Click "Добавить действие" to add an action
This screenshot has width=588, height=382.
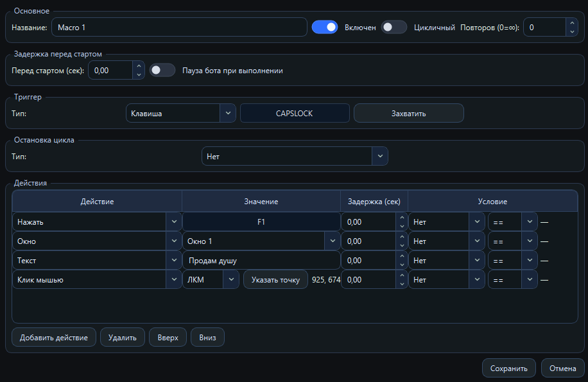pos(53,336)
